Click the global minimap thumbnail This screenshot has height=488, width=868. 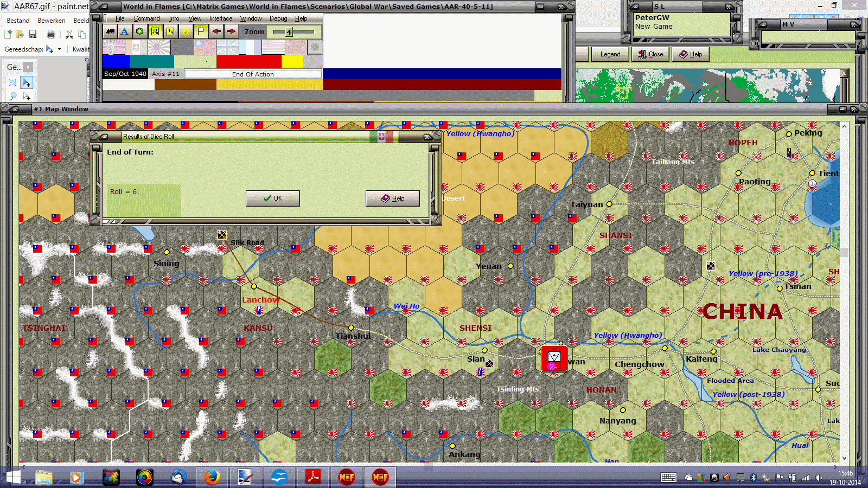pyautogui.click(x=707, y=86)
